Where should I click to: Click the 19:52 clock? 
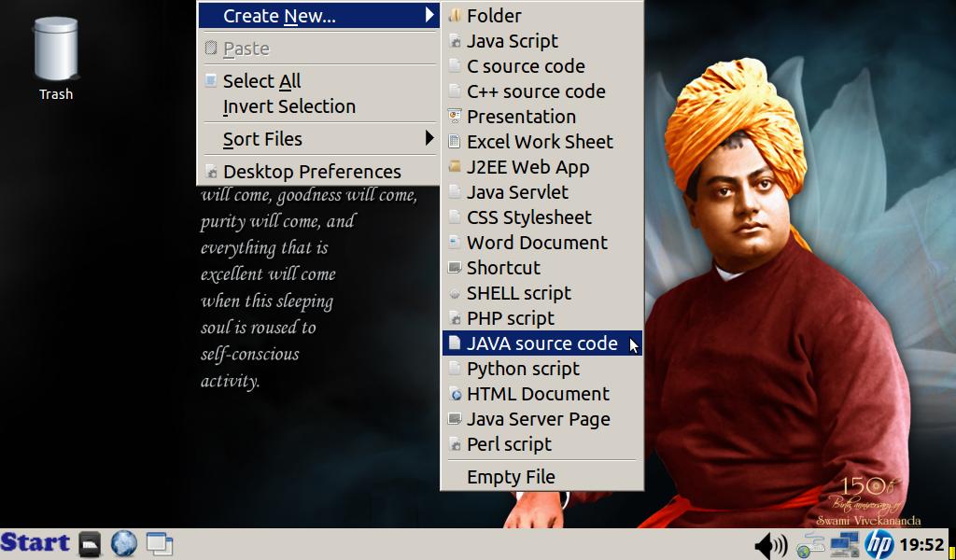921,544
